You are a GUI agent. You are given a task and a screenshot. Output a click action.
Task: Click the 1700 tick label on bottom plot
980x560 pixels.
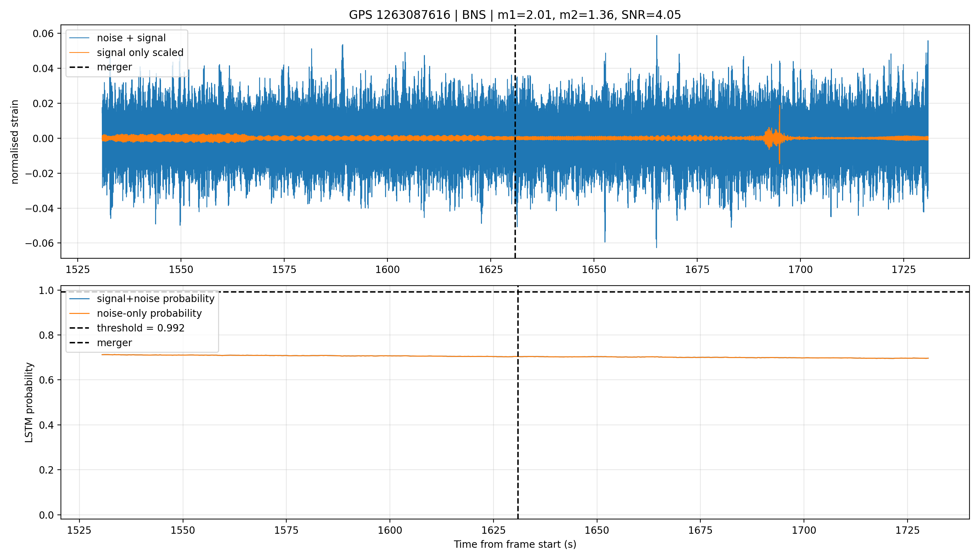point(804,530)
